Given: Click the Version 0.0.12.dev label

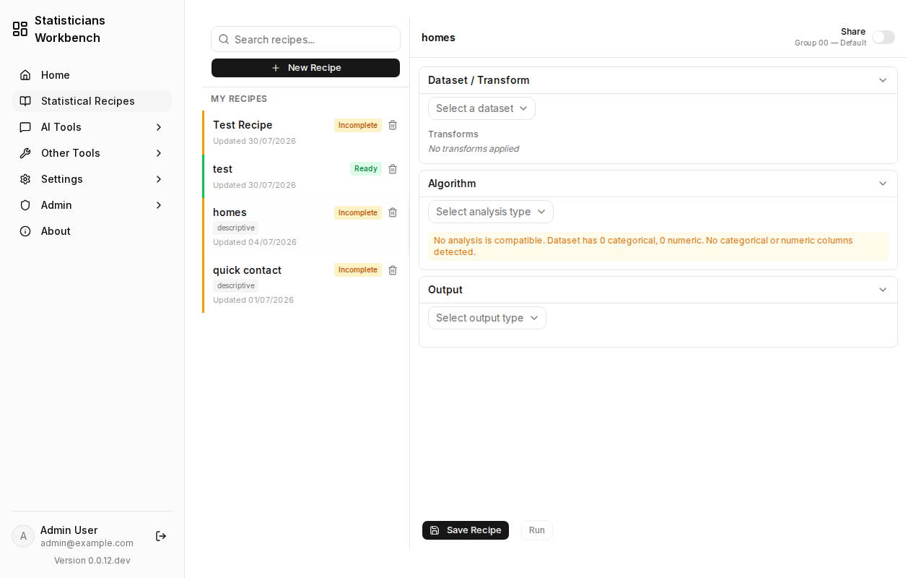Looking at the screenshot, I should coord(92,561).
